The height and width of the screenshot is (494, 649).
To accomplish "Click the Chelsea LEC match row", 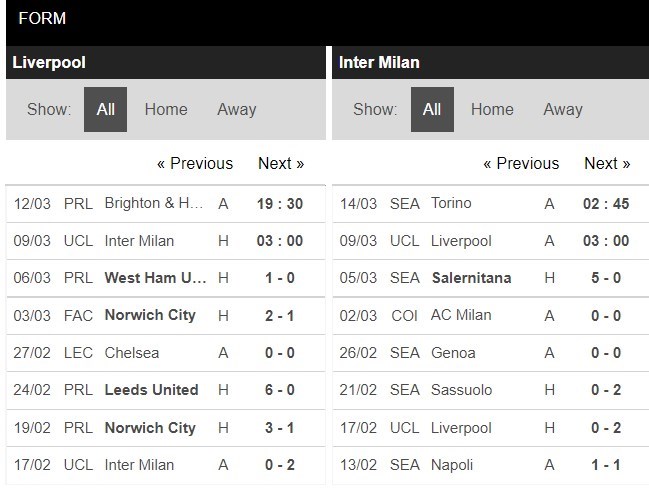I will point(166,353).
